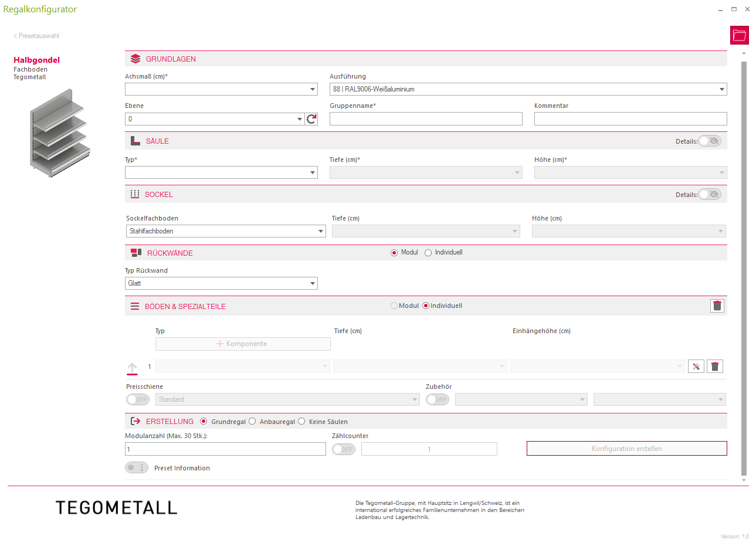The height and width of the screenshot is (546, 756).
Task: Click the refresh icon next to Ebene
Action: [x=311, y=119]
